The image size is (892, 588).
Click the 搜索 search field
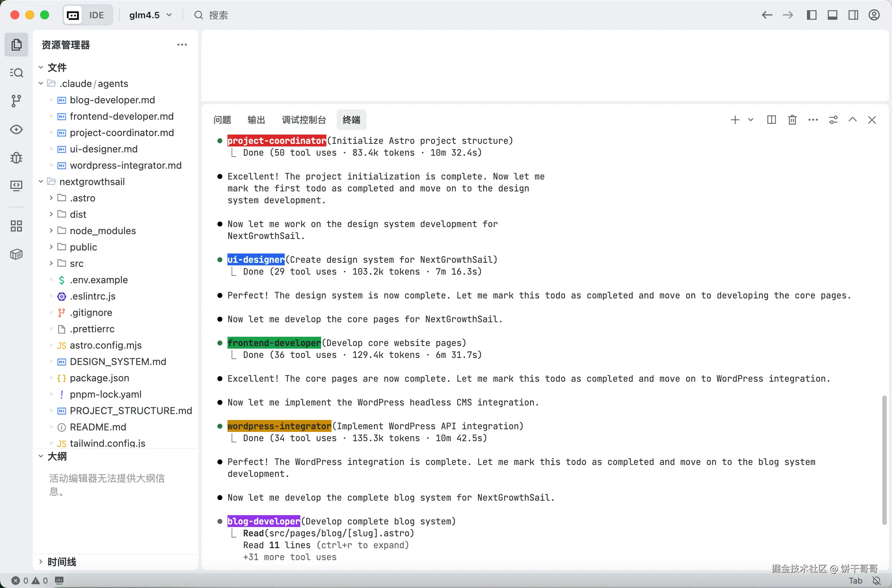pos(218,15)
